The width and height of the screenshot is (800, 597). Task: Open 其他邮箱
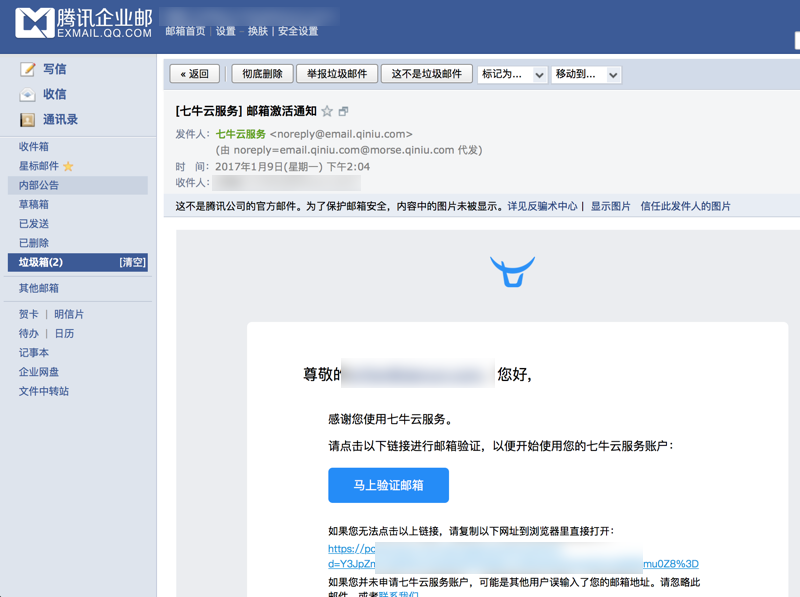(39, 288)
